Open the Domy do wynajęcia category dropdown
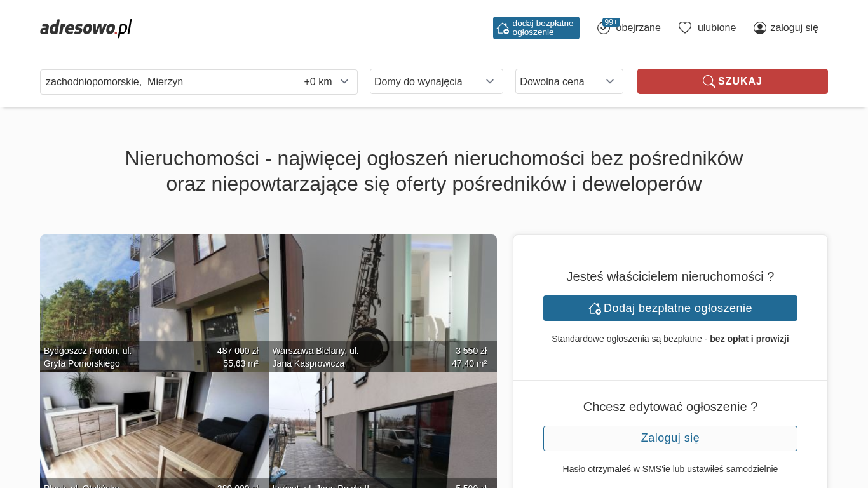This screenshot has width=868, height=488. coord(437,81)
